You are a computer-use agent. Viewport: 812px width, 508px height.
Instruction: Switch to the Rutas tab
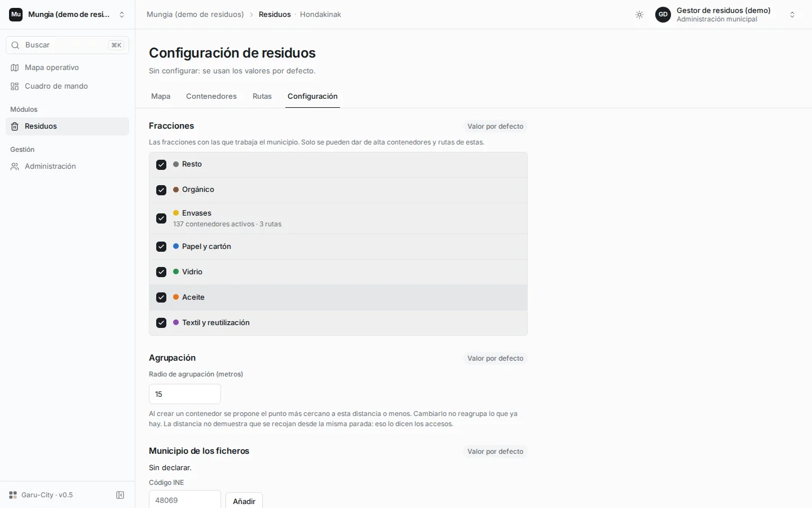[x=262, y=97]
